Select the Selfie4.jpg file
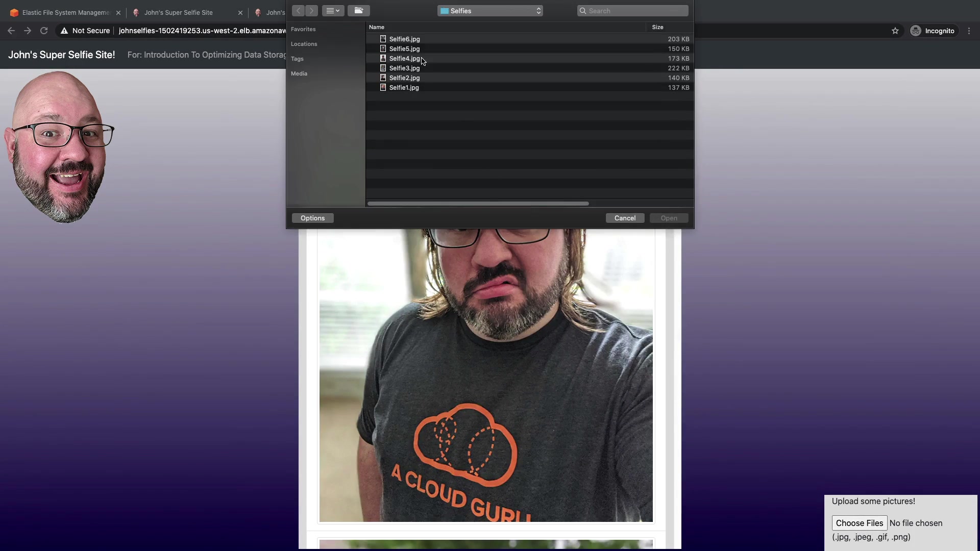 click(404, 59)
